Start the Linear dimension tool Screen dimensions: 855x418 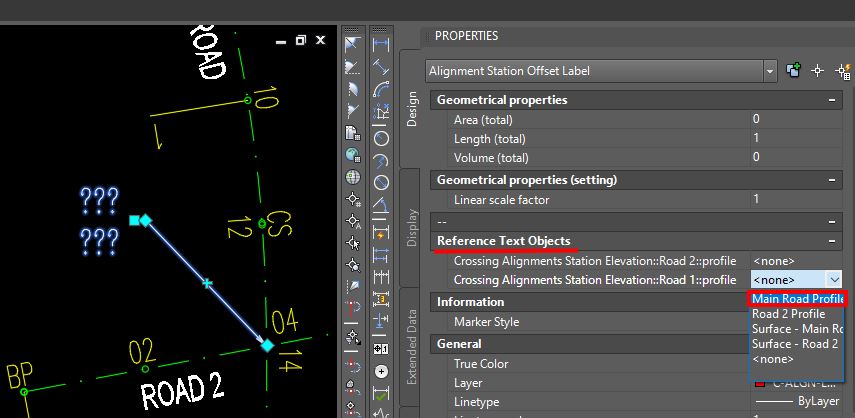[381, 45]
